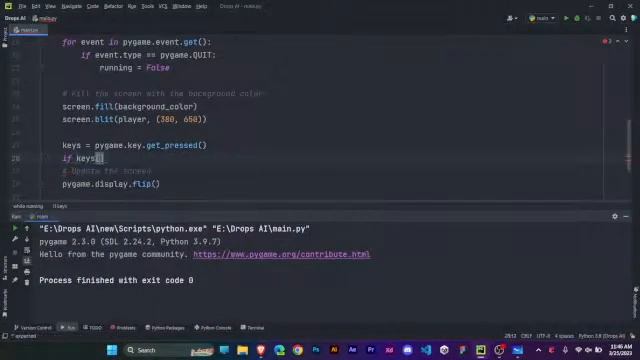Click code line with screen.fill(background_color)
Image resolution: width=640 pixels, height=360 pixels.
[129, 107]
